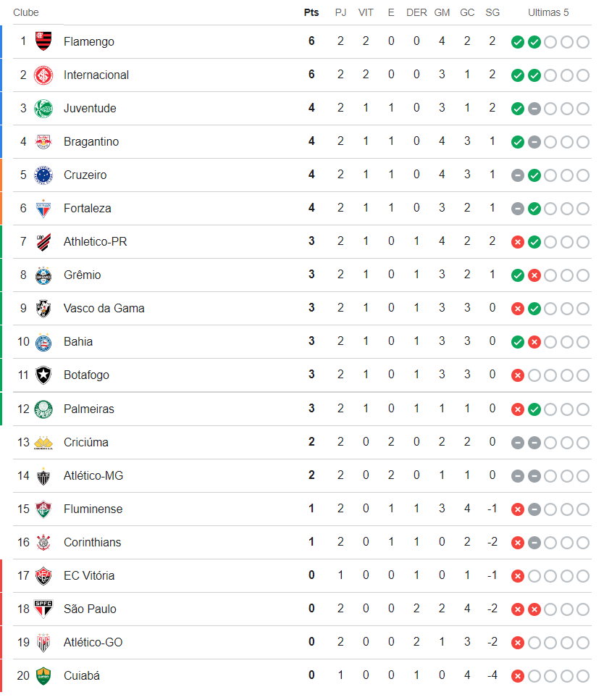Click the Palmeiras team logo

[x=44, y=409]
